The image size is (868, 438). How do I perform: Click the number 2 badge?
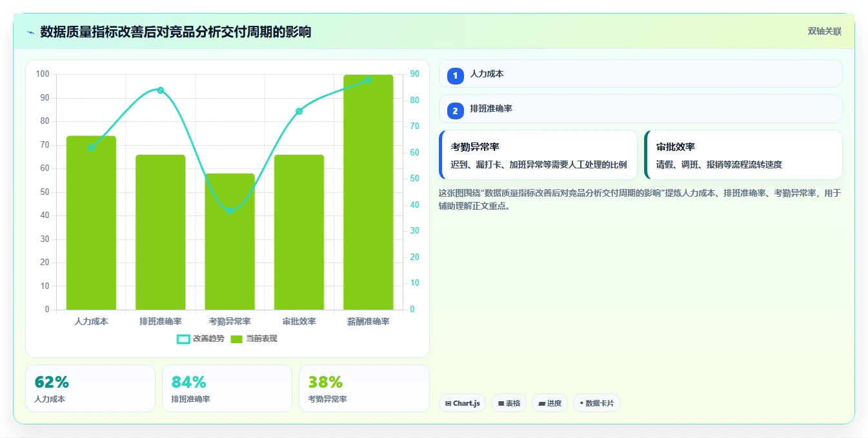pyautogui.click(x=455, y=111)
